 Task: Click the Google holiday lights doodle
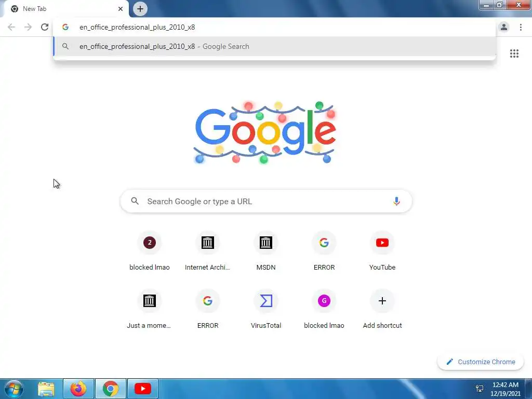pos(265,132)
